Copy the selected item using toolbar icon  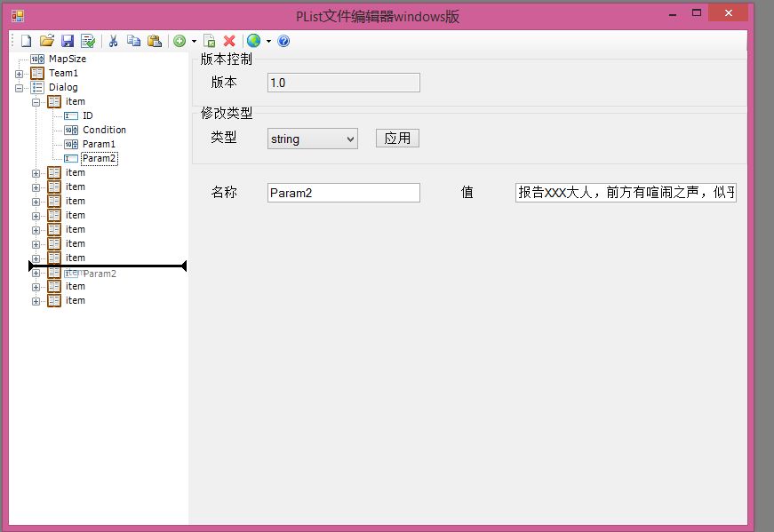(134, 40)
